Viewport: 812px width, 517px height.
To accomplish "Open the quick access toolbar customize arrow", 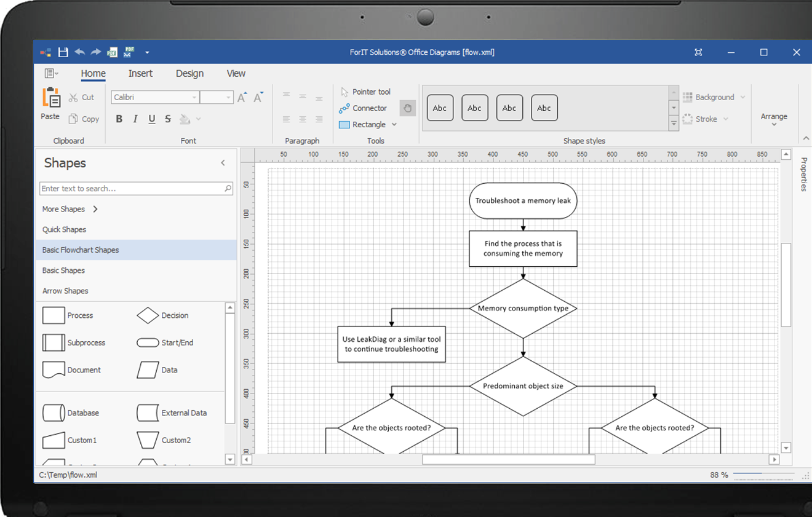I will click(x=147, y=53).
